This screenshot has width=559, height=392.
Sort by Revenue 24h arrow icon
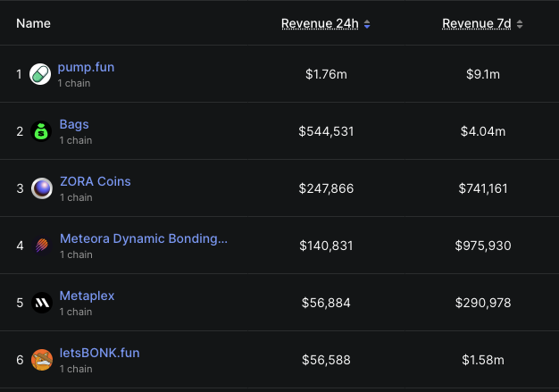pyautogui.click(x=367, y=24)
